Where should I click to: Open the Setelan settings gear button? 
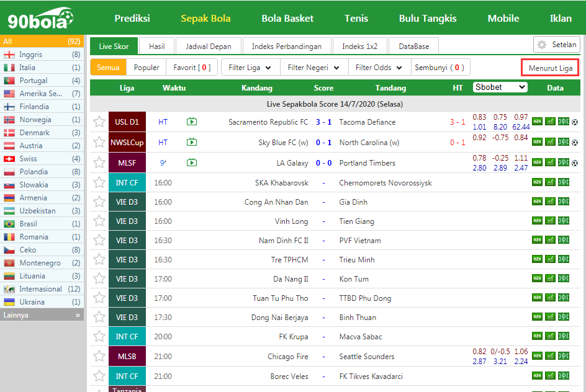pyautogui.click(x=556, y=45)
